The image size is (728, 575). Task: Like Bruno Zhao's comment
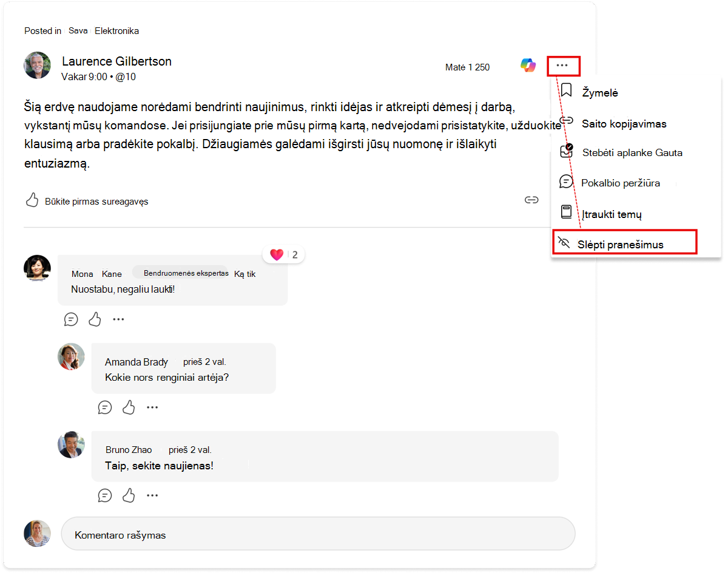tap(129, 495)
